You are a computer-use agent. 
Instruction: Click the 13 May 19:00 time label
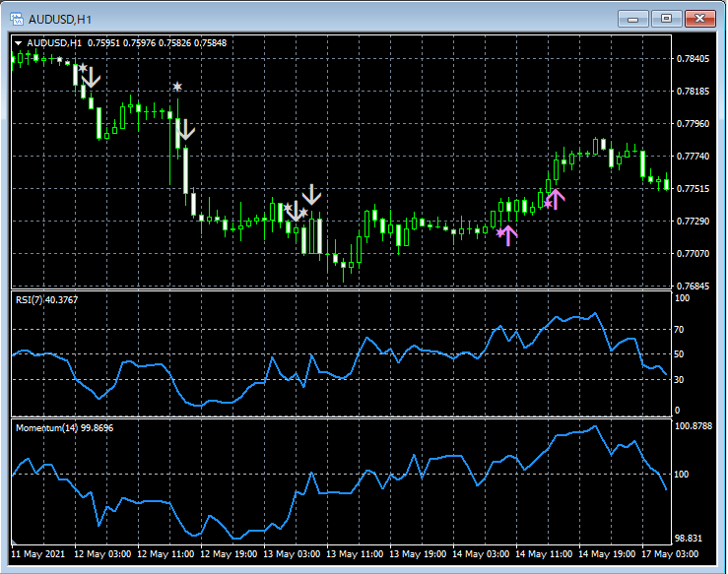tap(418, 554)
